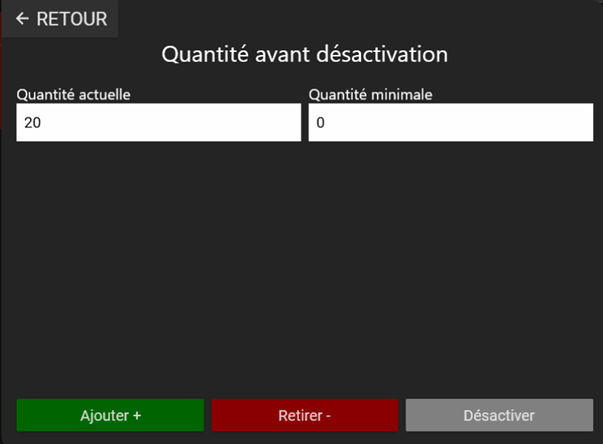This screenshot has height=444, width=603.
Task: Click the word Ajouter on green button
Action: [x=104, y=416]
